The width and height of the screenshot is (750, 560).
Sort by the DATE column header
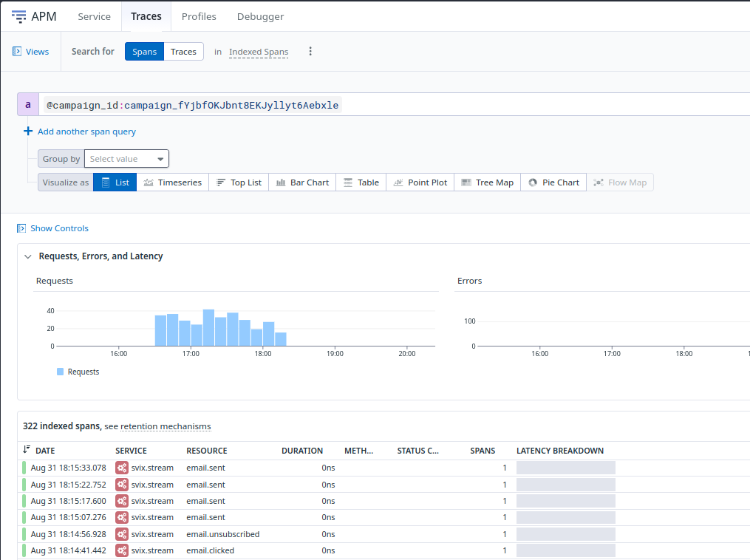[x=45, y=451]
